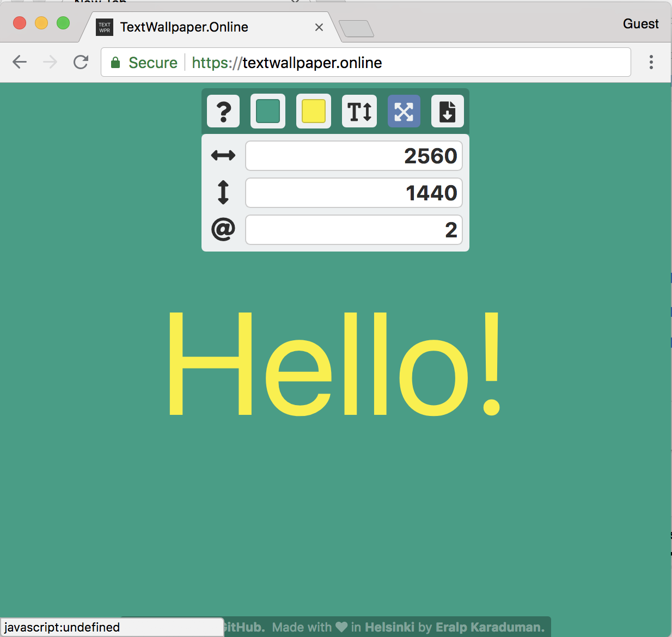Click the horizontal width arrow icon

[x=223, y=156]
